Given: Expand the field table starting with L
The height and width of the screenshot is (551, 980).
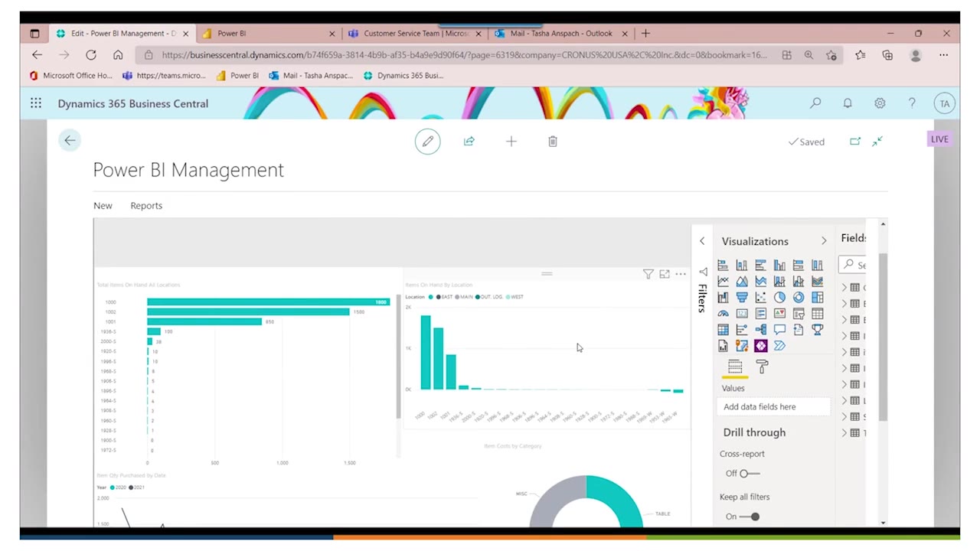Looking at the screenshot, I should click(844, 401).
